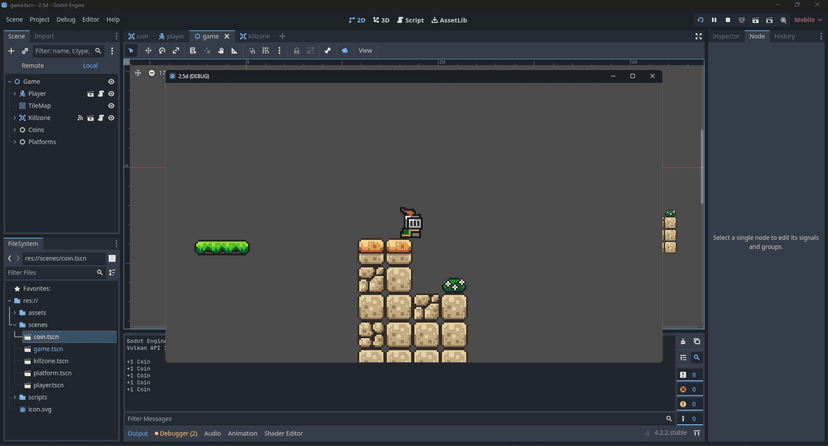
Task: Switch to the Inspector dock tab
Action: tap(726, 36)
